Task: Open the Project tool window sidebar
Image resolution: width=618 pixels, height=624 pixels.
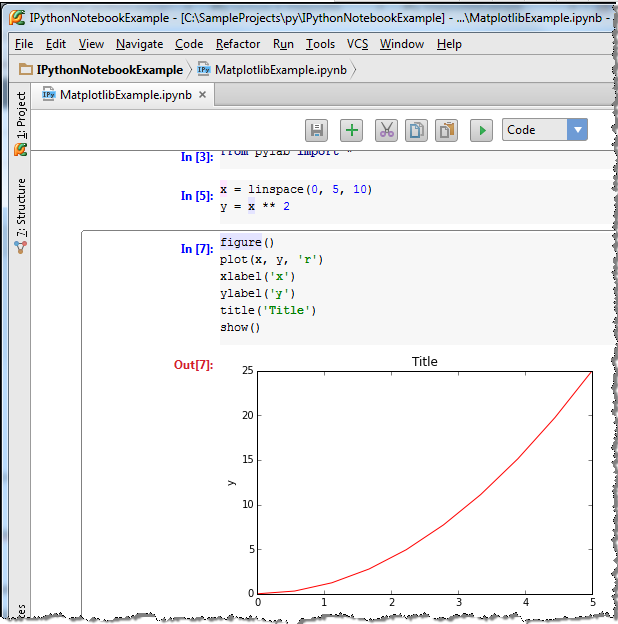Action: (x=21, y=123)
